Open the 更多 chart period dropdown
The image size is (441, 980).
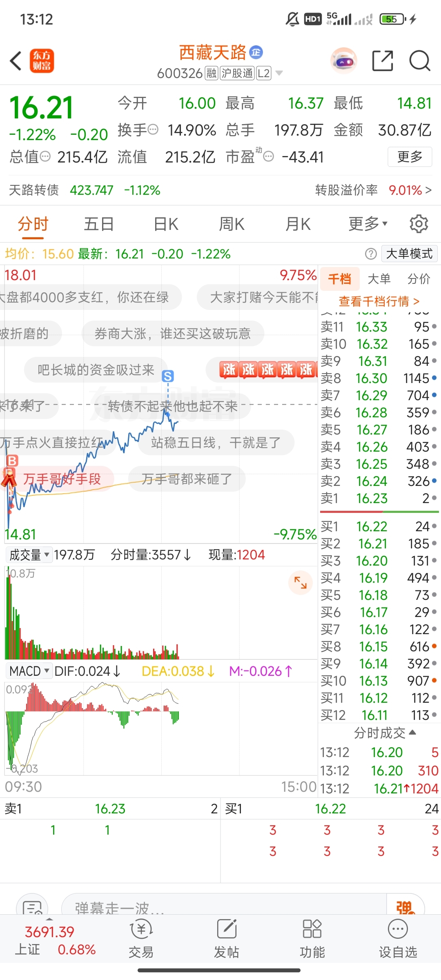[368, 224]
